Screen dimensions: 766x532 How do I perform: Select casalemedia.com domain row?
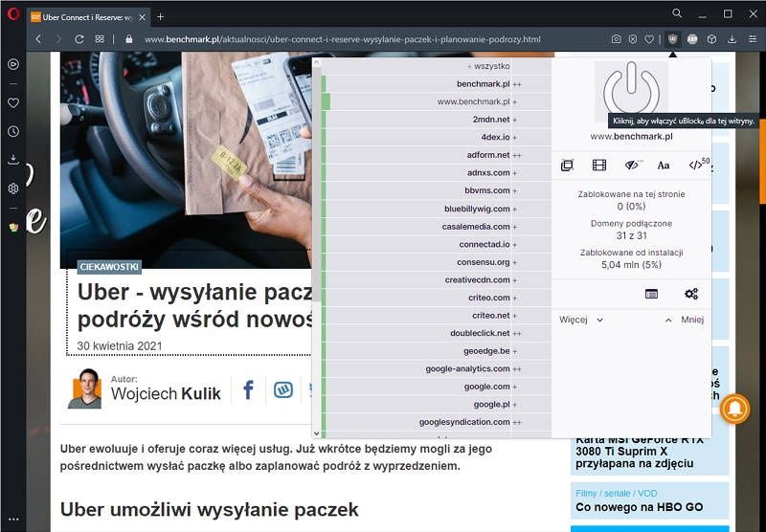[437, 227]
